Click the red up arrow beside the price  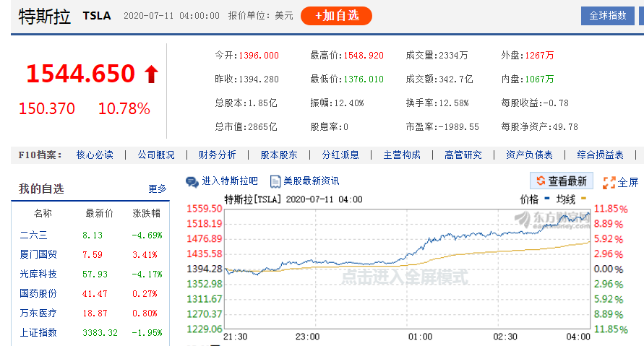pos(151,74)
